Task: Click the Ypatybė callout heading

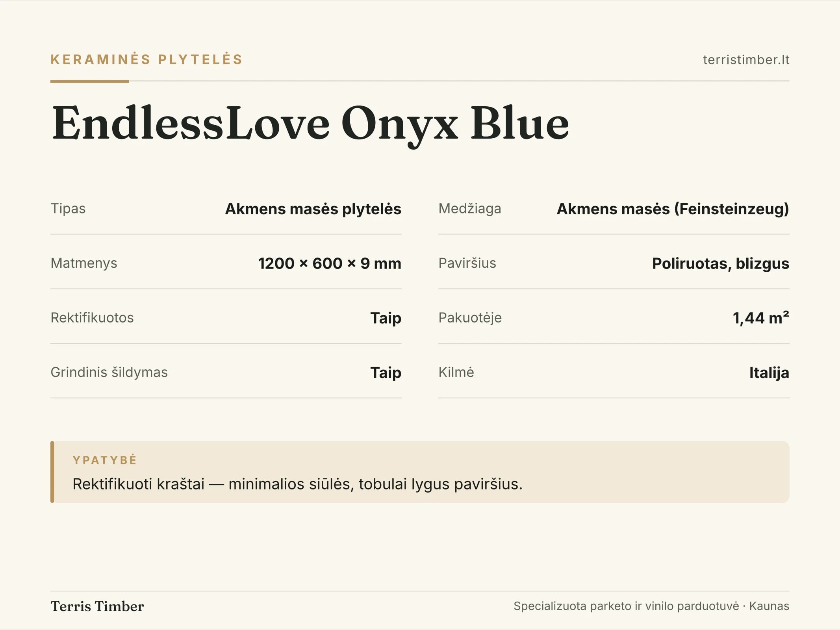Action: [105, 460]
